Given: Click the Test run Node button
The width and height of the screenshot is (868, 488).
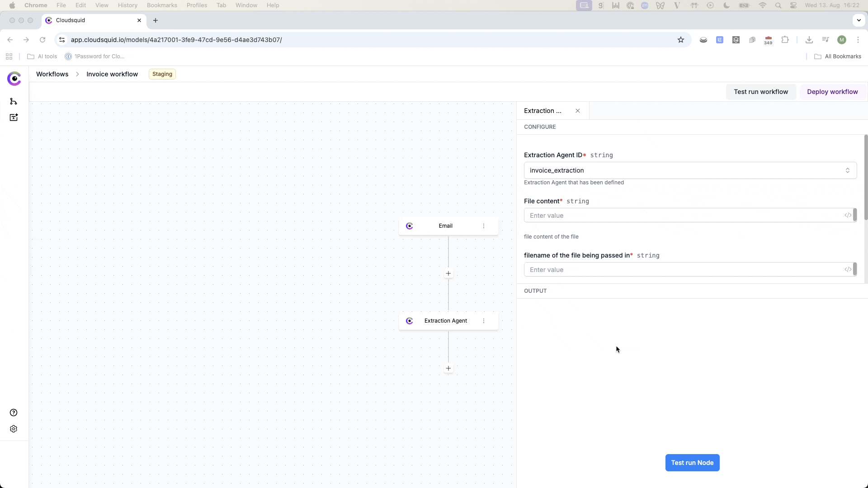Looking at the screenshot, I should click(692, 463).
